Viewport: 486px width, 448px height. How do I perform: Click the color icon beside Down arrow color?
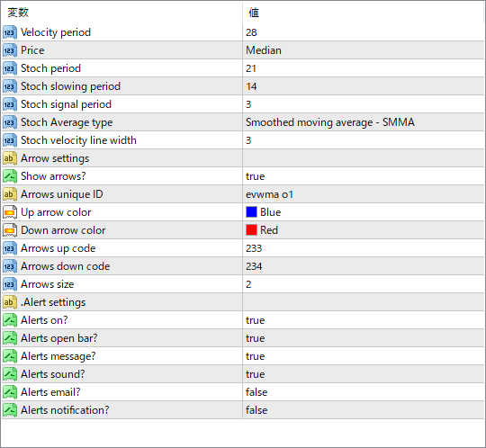[x=10, y=230]
